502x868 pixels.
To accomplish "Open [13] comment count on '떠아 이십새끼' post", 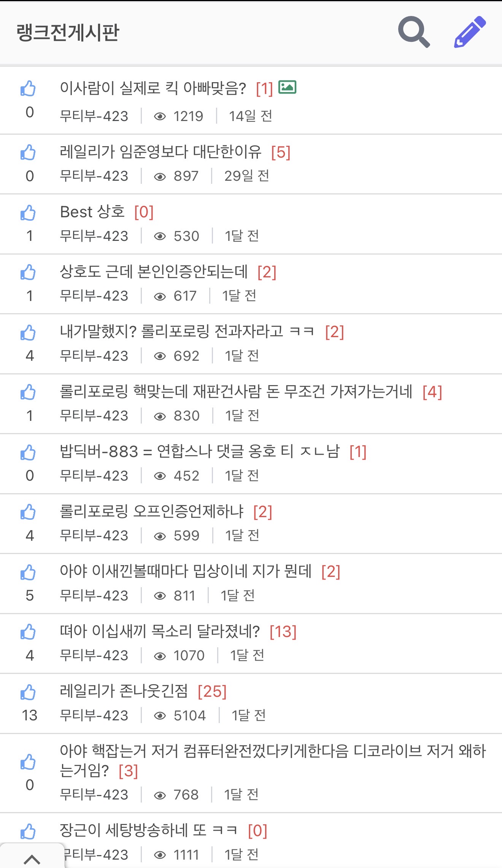I will (x=283, y=632).
